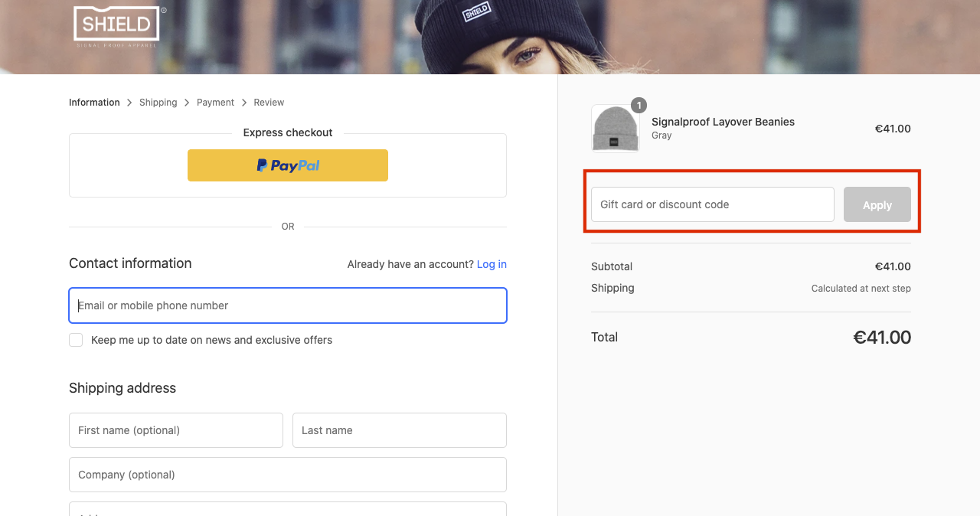Click 'Already have an account?' text
This screenshot has width=980, height=516.
(x=410, y=264)
